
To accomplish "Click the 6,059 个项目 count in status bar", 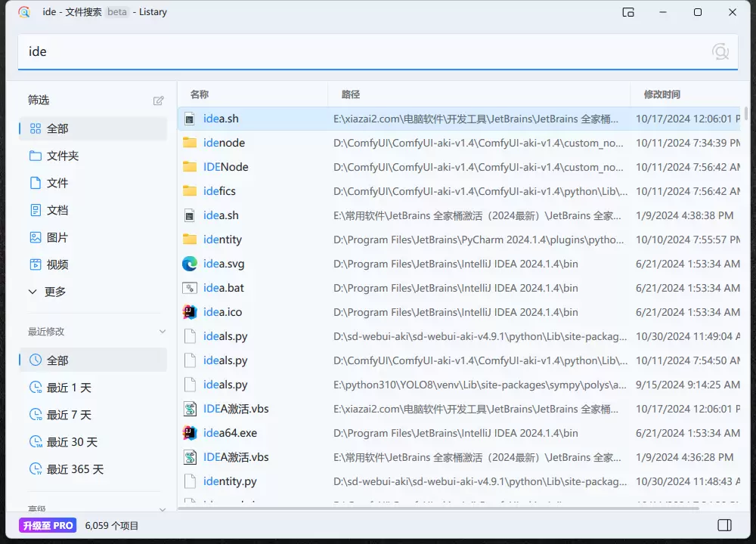I will pos(112,525).
